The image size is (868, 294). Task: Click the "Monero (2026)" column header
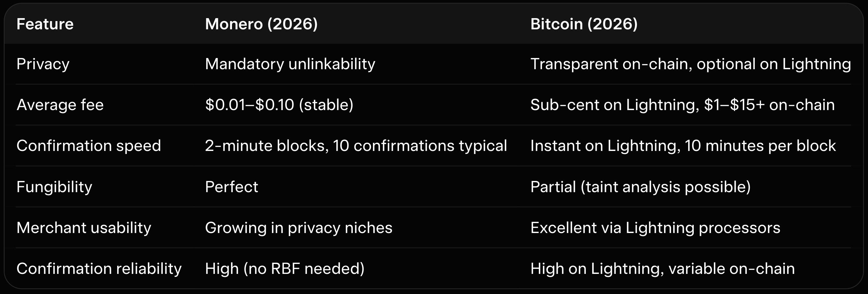coord(261,24)
